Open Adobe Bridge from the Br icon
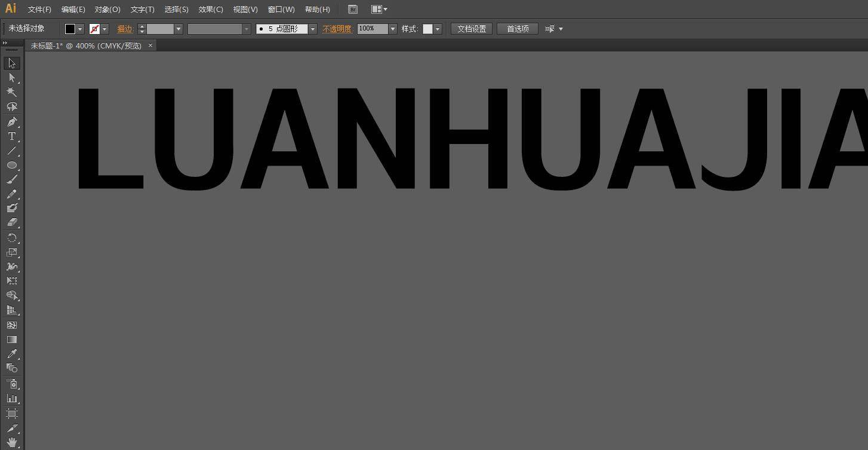 pos(353,10)
